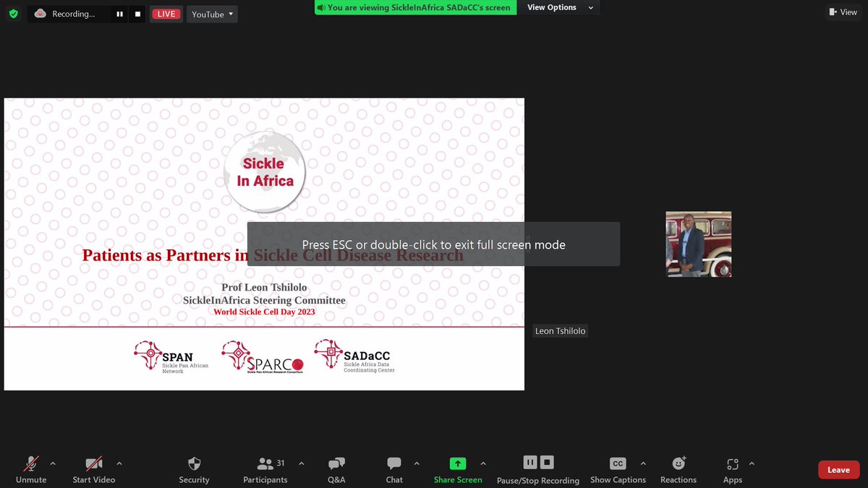This screenshot has width=868, height=488.
Task: Open the View Options dropdown
Action: coord(561,7)
